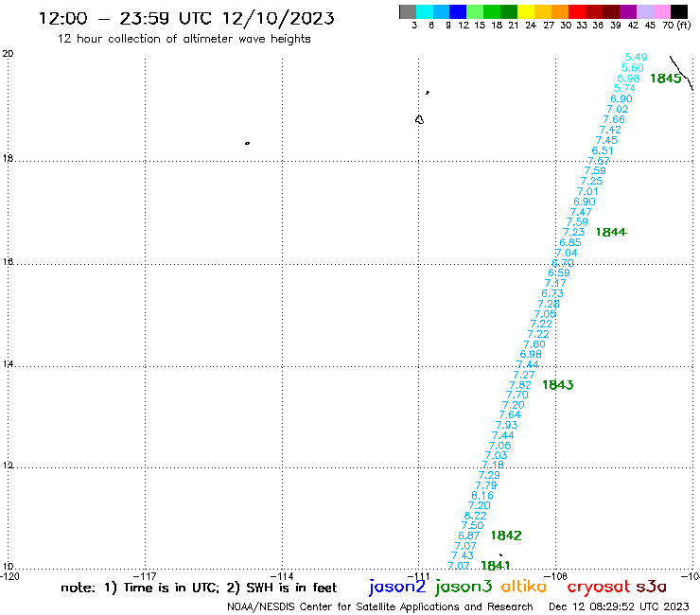Click the s3a satellite legend label
Viewport: 700px width, 615px height.
coord(651,587)
